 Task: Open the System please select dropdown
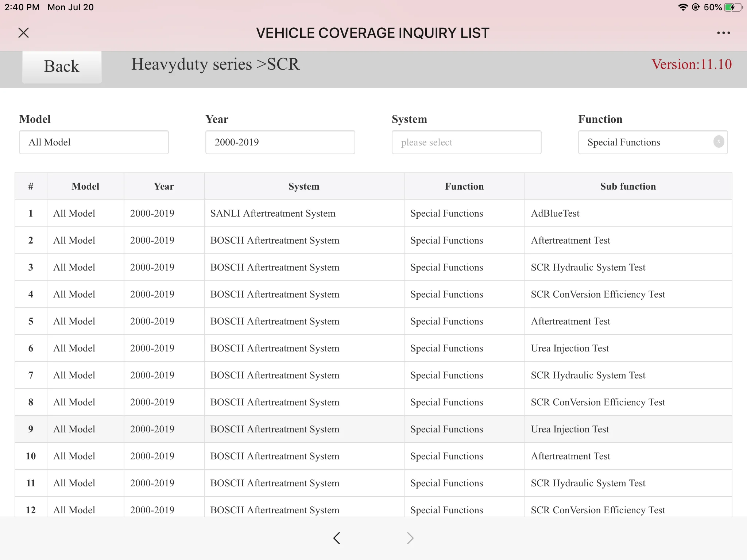(466, 142)
